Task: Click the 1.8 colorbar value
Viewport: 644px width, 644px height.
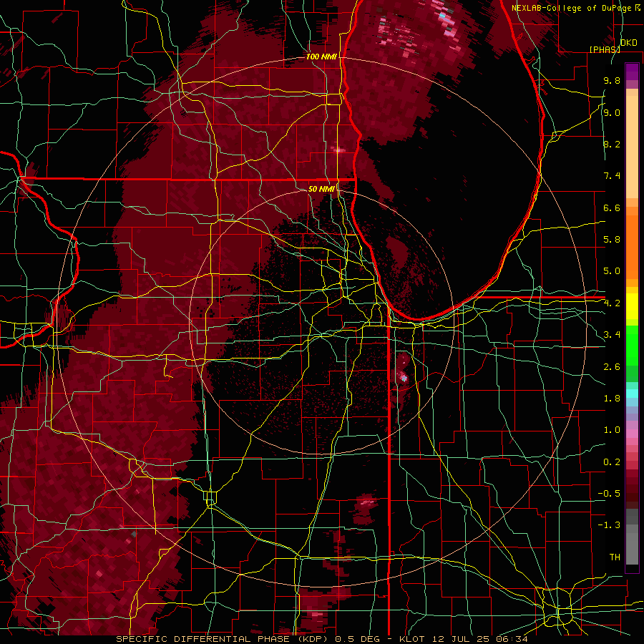Action: [612, 399]
